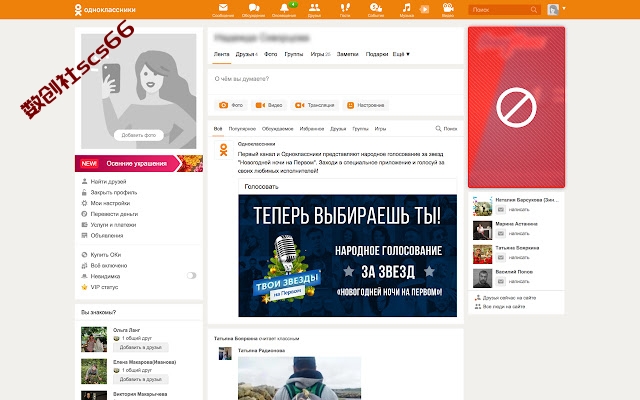Add Елена Макарова(Иванова) to friends

141,379
